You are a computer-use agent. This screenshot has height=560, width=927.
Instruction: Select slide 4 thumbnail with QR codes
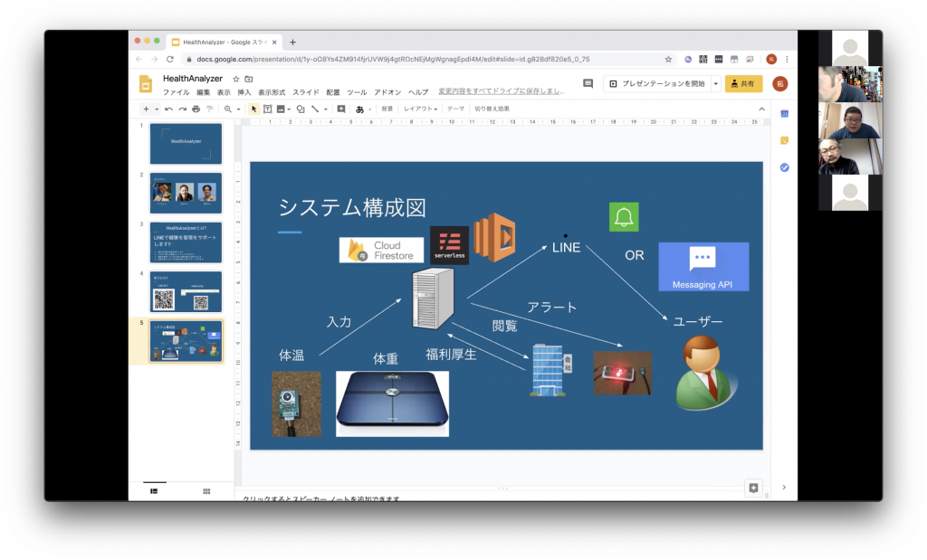tap(186, 292)
